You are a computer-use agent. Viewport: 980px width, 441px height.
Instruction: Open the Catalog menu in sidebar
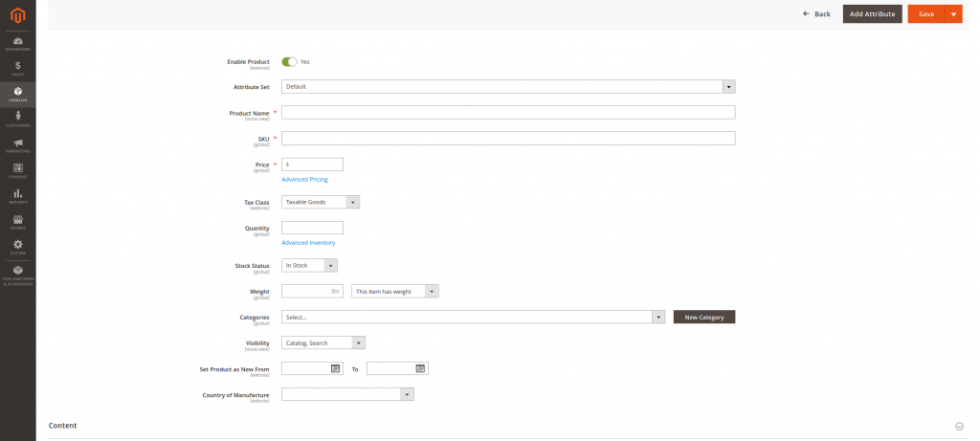click(17, 94)
